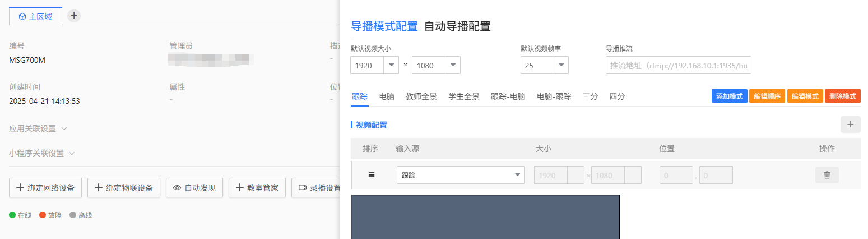Click plus icon in 视频配置 section
The width and height of the screenshot is (868, 239).
(850, 125)
